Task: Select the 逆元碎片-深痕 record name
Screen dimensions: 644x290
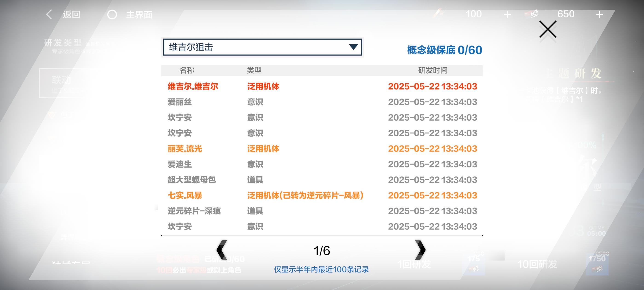Action: [194, 211]
